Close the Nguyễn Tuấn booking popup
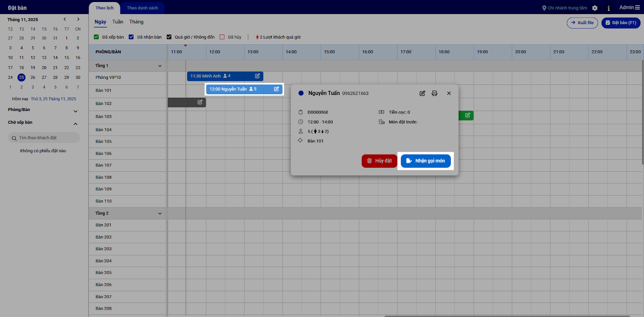 pos(449,93)
